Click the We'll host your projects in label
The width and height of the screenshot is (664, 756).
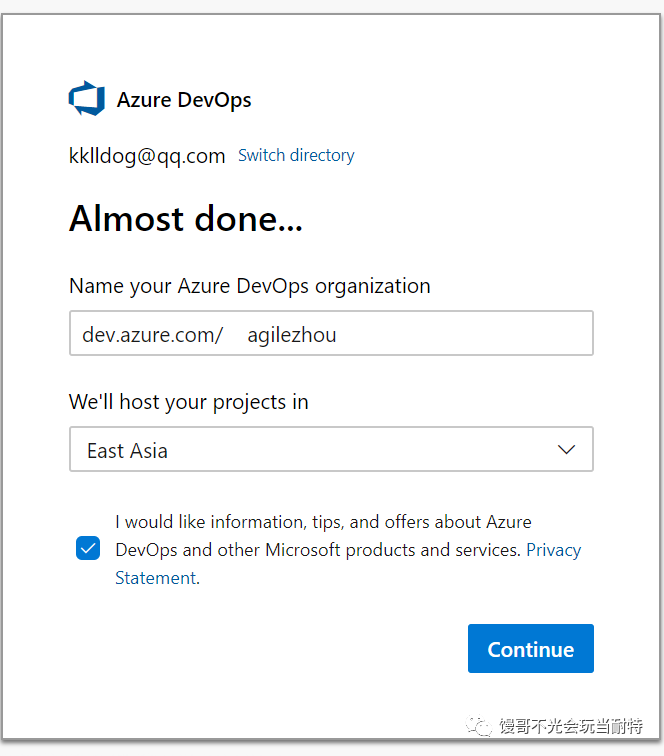(189, 402)
